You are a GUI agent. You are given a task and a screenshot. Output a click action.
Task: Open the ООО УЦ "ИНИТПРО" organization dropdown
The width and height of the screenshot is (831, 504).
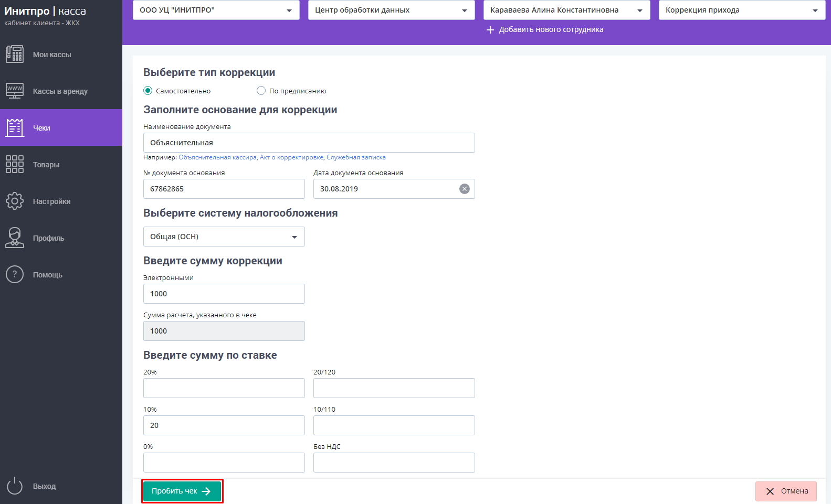216,10
